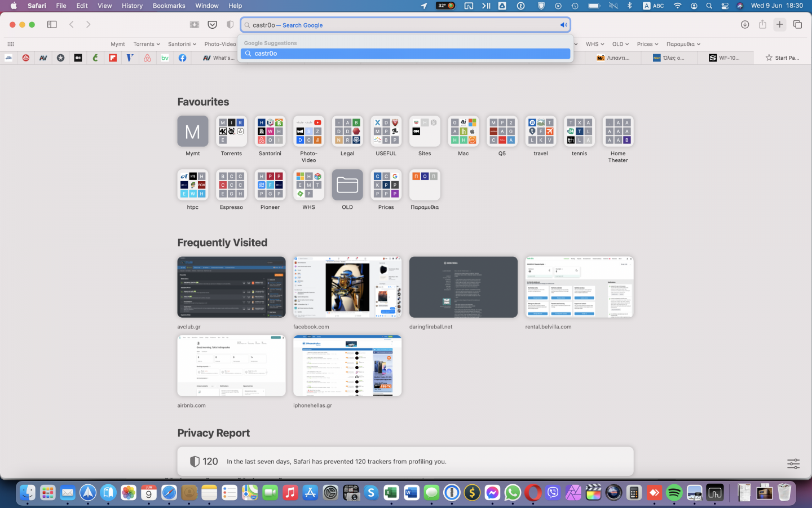The height and width of the screenshot is (508, 812).
Task: Open Airbnb from the bookmarks bar favicon
Action: (x=148, y=58)
